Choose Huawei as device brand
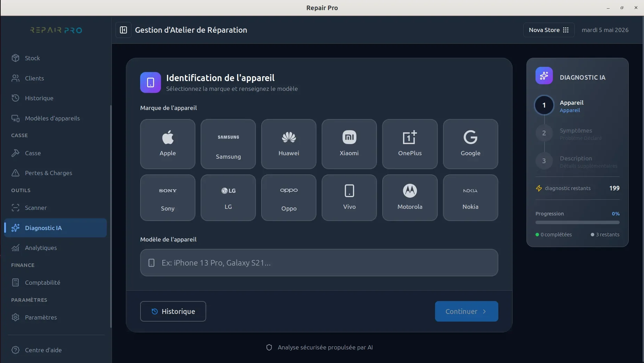Screen dimensions: 644x363 click(289, 144)
